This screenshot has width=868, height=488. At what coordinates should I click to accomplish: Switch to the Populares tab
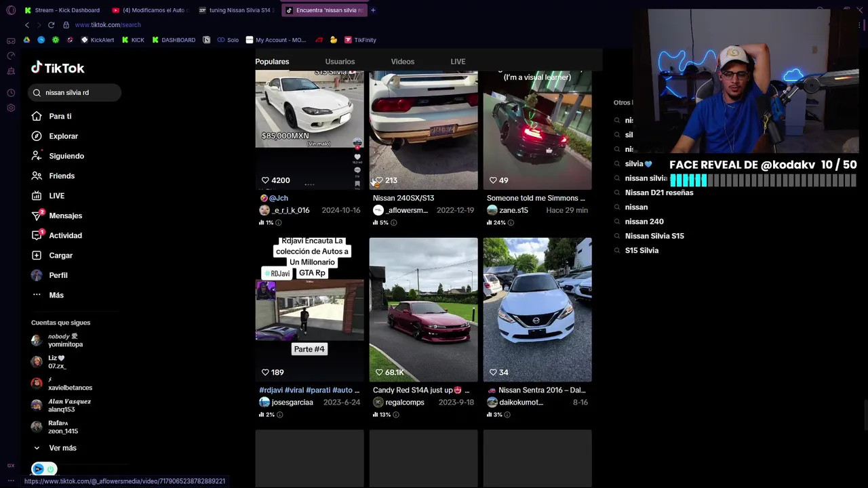tap(272, 62)
